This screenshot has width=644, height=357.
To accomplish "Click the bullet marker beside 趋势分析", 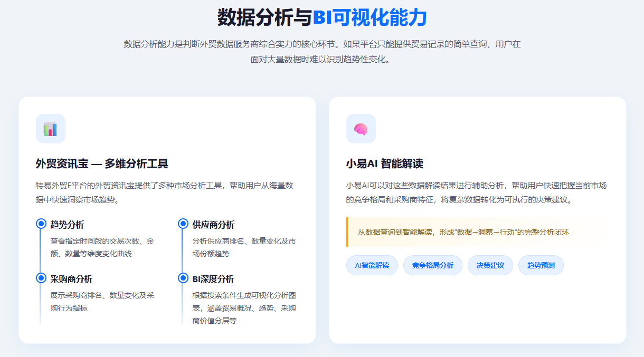I will click(x=41, y=224).
